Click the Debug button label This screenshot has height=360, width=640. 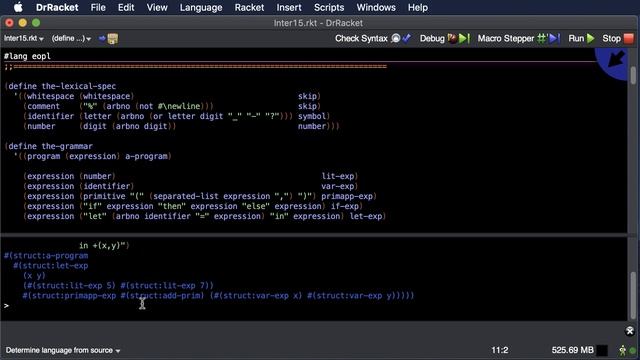click(x=432, y=38)
